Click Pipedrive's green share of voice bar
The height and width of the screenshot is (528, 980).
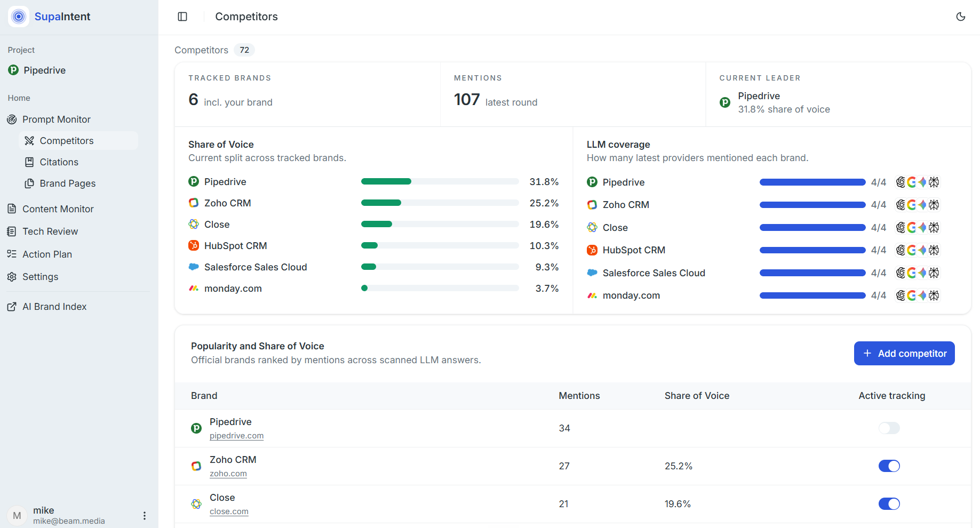click(386, 181)
